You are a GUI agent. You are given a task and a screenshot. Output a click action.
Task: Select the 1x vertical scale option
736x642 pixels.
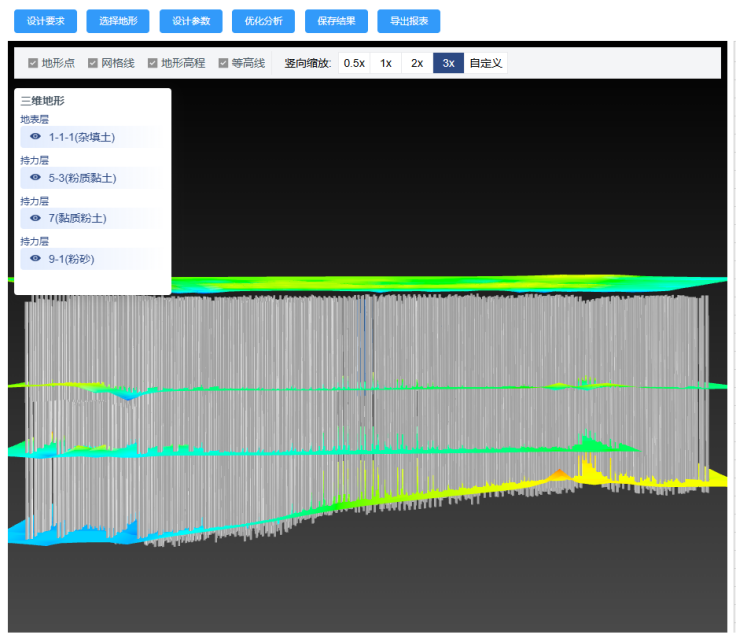click(386, 63)
